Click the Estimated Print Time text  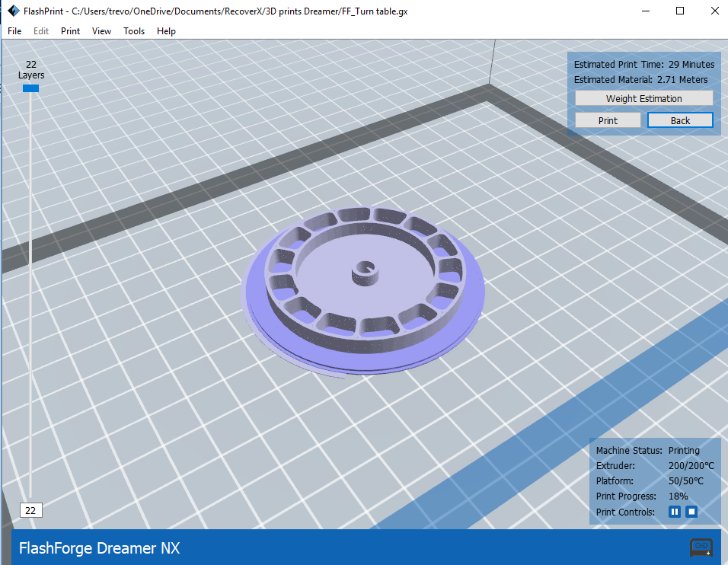point(644,65)
